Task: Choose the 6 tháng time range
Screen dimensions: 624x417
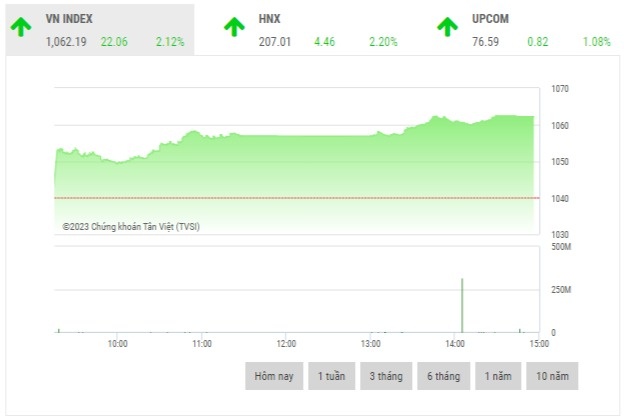Action: pos(442,376)
